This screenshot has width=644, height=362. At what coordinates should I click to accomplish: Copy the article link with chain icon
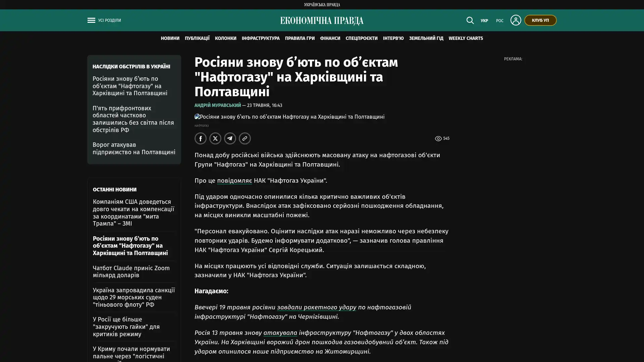[245, 138]
